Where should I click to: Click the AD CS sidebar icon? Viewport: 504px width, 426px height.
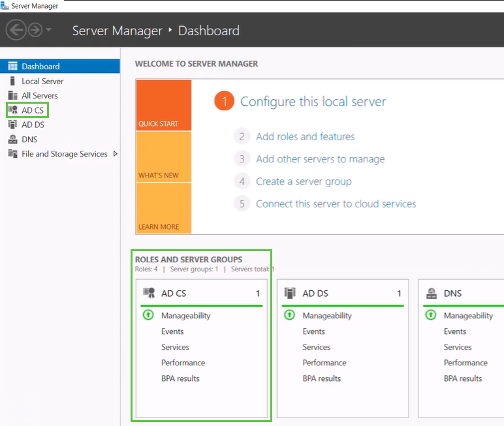(x=12, y=110)
